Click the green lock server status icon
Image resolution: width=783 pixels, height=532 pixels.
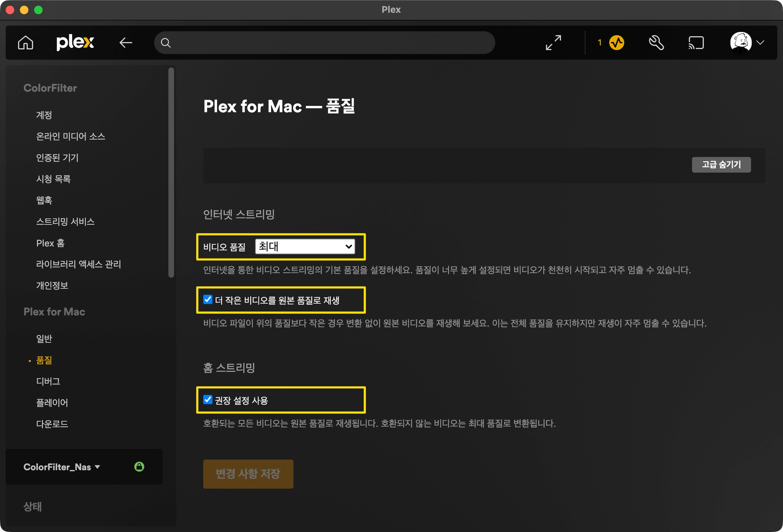click(139, 467)
